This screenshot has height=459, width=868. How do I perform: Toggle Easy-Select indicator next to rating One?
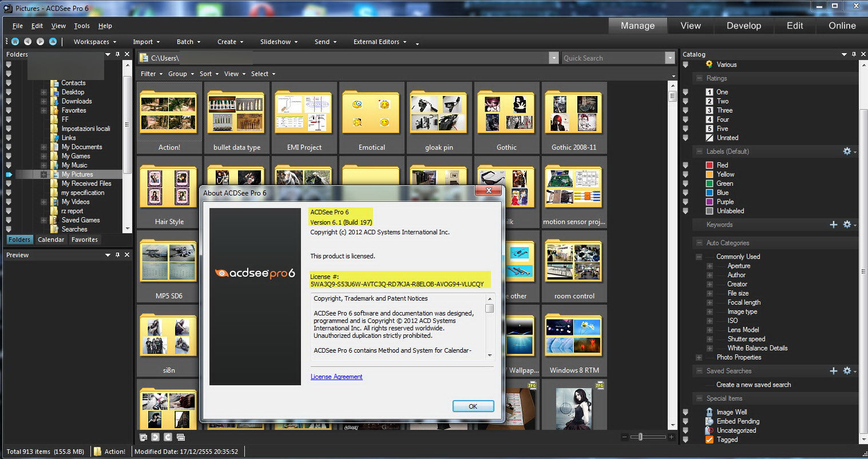point(685,92)
